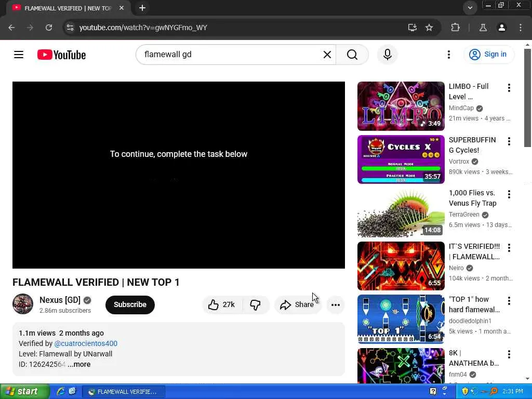Open the 8K ANATHEMA video thumbnail

[x=401, y=366]
